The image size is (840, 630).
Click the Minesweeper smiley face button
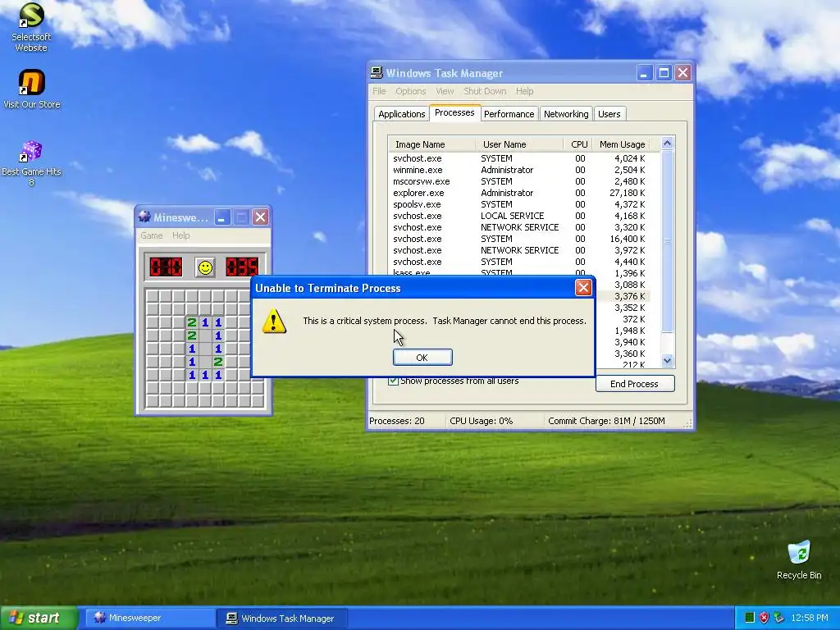pos(204,267)
